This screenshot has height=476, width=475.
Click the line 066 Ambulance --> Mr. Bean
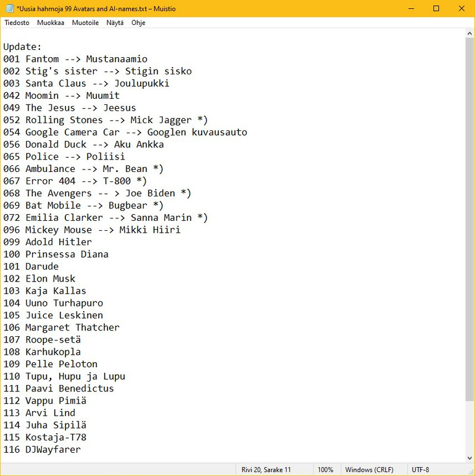tap(83, 169)
